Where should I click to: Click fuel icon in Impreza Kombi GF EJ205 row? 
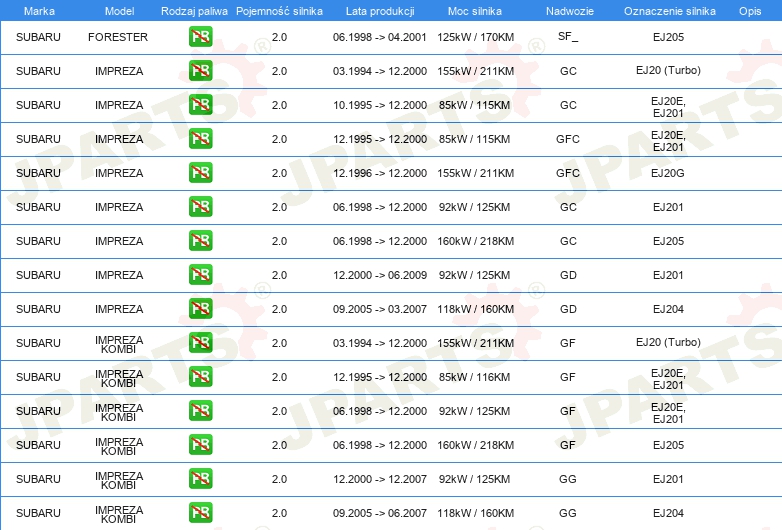click(x=200, y=445)
